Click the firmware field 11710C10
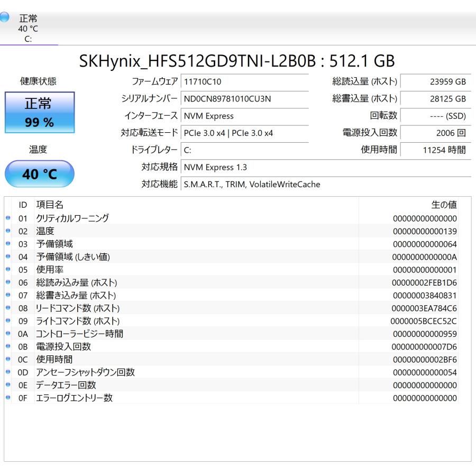476x476 pixels. pos(245,81)
